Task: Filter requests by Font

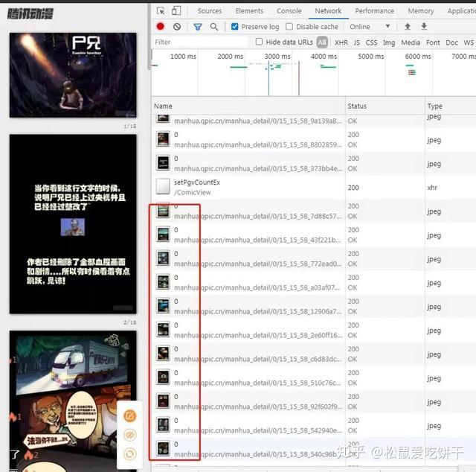Action: click(x=433, y=42)
